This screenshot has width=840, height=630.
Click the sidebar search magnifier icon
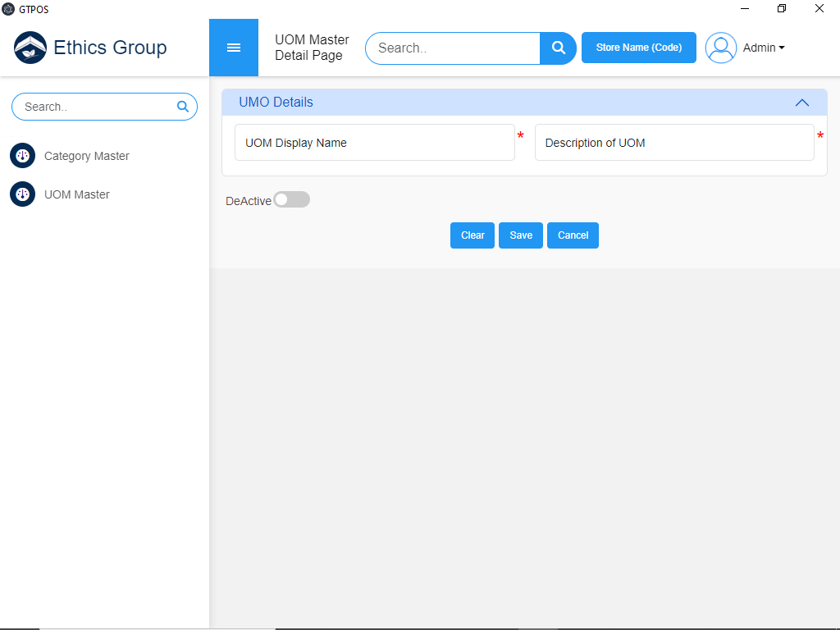[183, 107]
